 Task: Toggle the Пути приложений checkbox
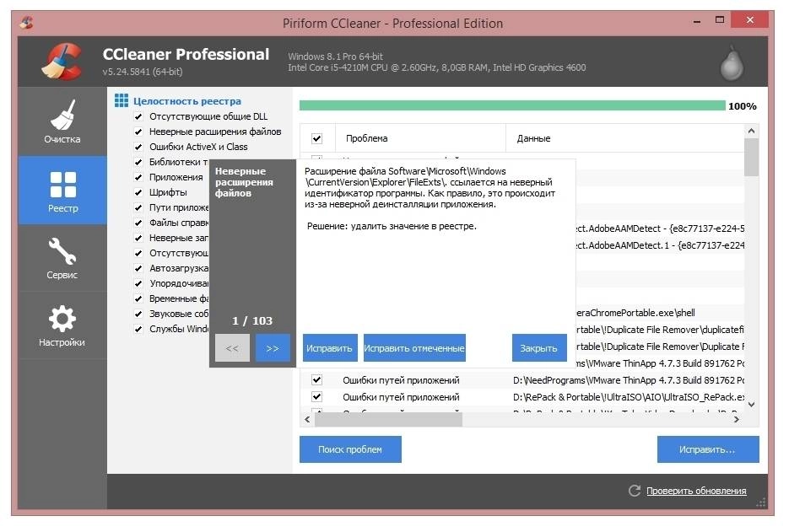point(138,207)
